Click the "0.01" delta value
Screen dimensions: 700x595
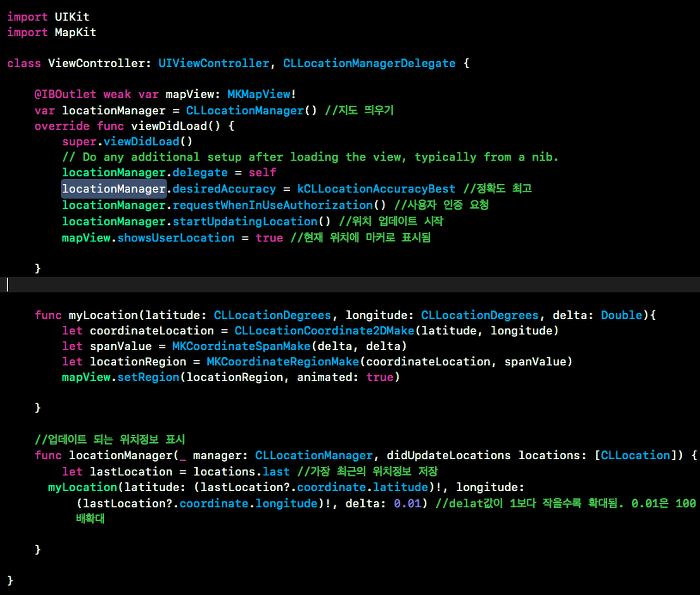408,504
